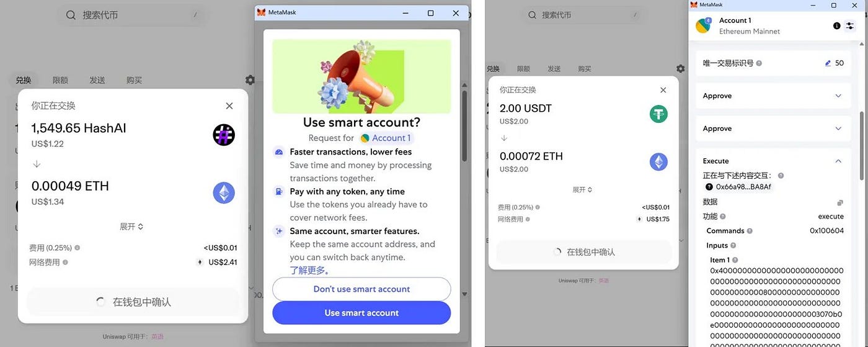Collapse the Execute section
The width and height of the screenshot is (868, 347).
tap(838, 161)
